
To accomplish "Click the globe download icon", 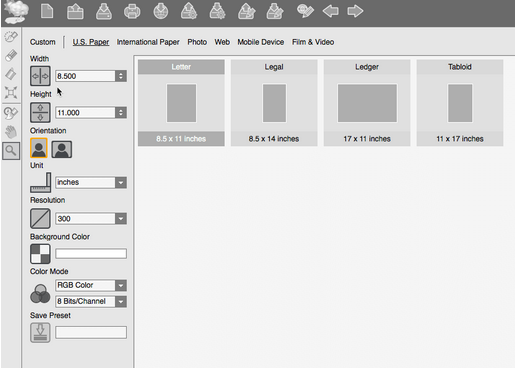I will pyautogui.click(x=161, y=11).
